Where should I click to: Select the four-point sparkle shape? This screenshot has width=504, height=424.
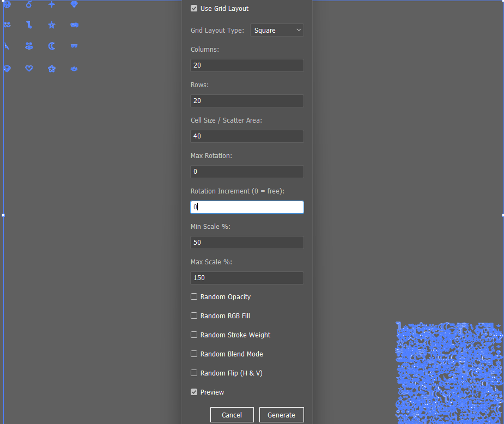click(x=51, y=4)
